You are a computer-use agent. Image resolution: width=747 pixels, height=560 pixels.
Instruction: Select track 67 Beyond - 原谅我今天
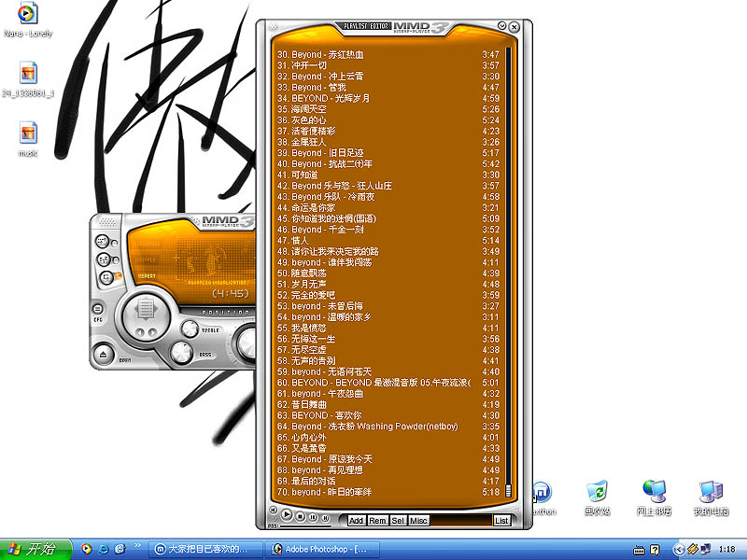[x=388, y=459]
